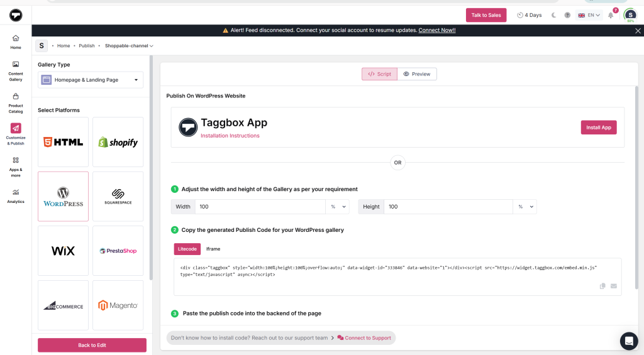Click the Height input field
644x355 pixels.
click(448, 207)
